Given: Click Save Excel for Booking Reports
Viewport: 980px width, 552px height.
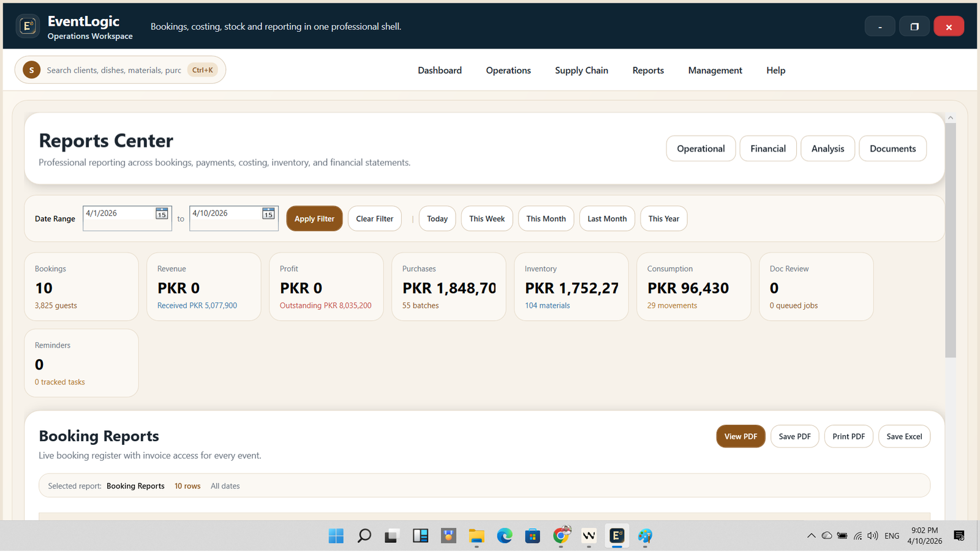Looking at the screenshot, I should 904,437.
